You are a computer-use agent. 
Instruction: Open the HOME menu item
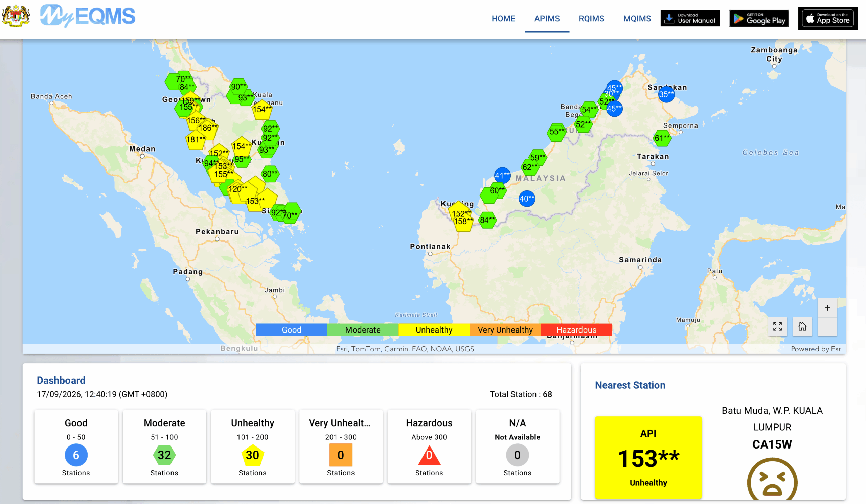(x=503, y=19)
